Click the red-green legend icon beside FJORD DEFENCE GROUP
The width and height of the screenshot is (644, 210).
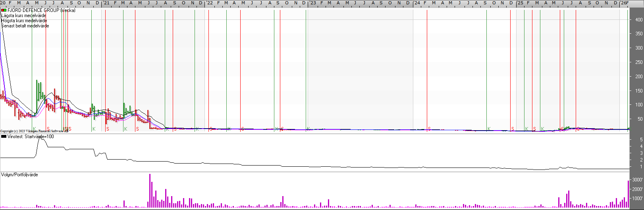point(4,10)
